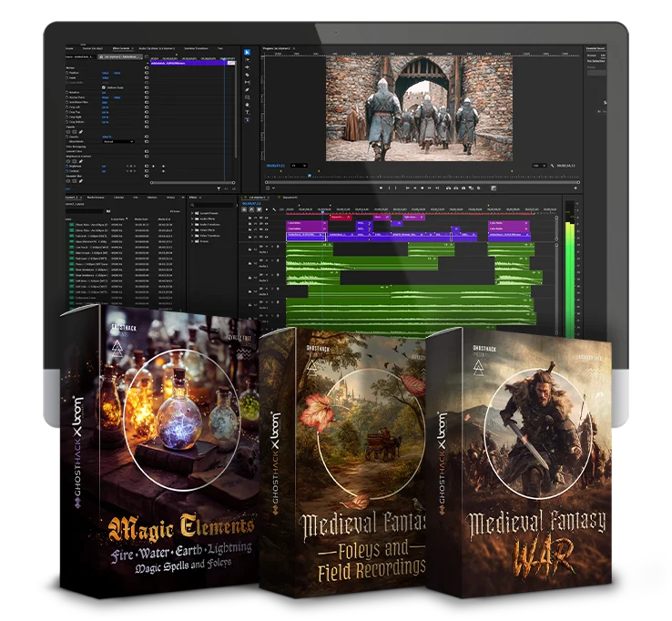Select the Rectangle tool

click(248, 97)
